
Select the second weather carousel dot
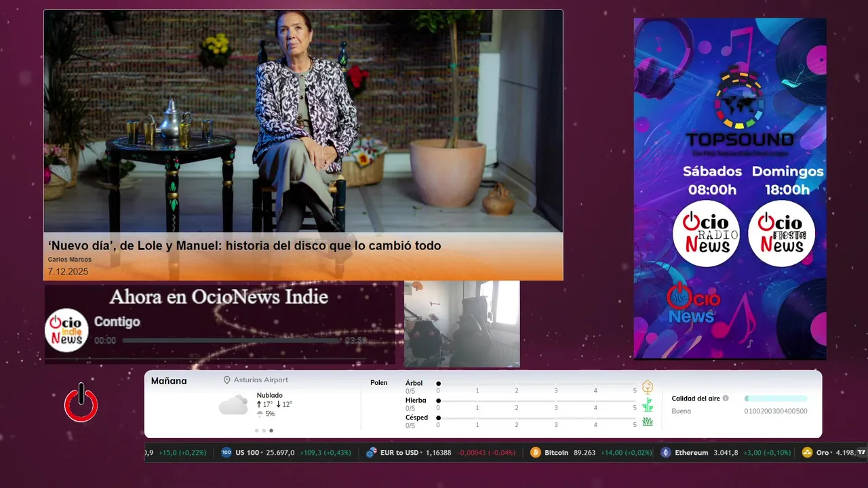264,430
